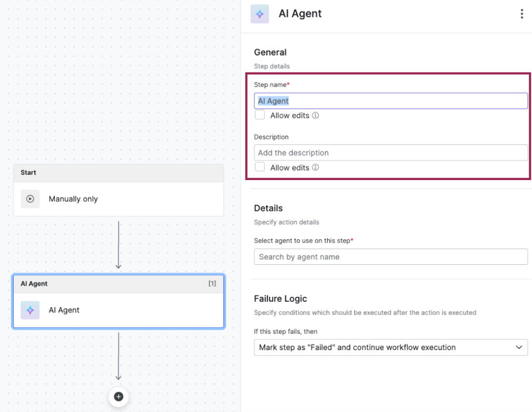Click the AI Agent sparkle icon in panel header

click(259, 14)
